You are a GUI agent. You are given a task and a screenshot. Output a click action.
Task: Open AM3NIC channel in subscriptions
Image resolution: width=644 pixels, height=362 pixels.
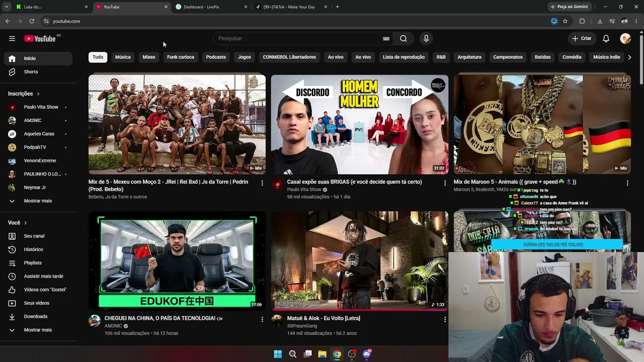(x=38, y=121)
